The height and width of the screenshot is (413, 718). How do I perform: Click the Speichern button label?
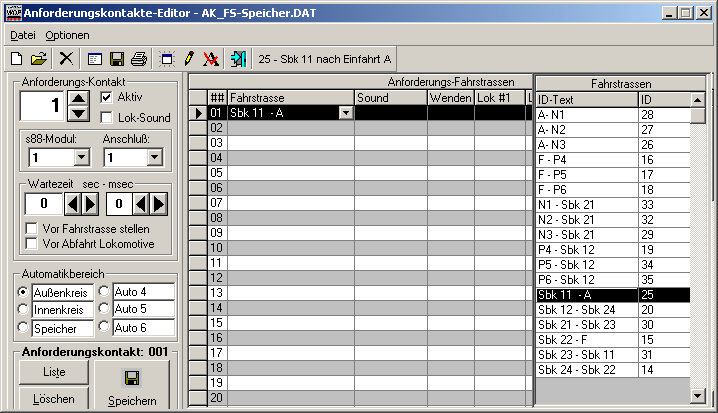[132, 401]
